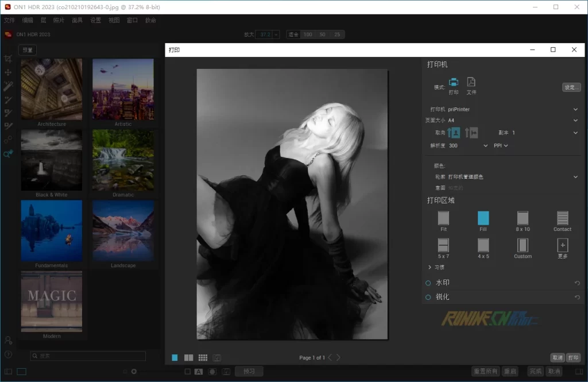Select the Custom print size icon
This screenshot has width=588, height=382.
pyautogui.click(x=523, y=245)
